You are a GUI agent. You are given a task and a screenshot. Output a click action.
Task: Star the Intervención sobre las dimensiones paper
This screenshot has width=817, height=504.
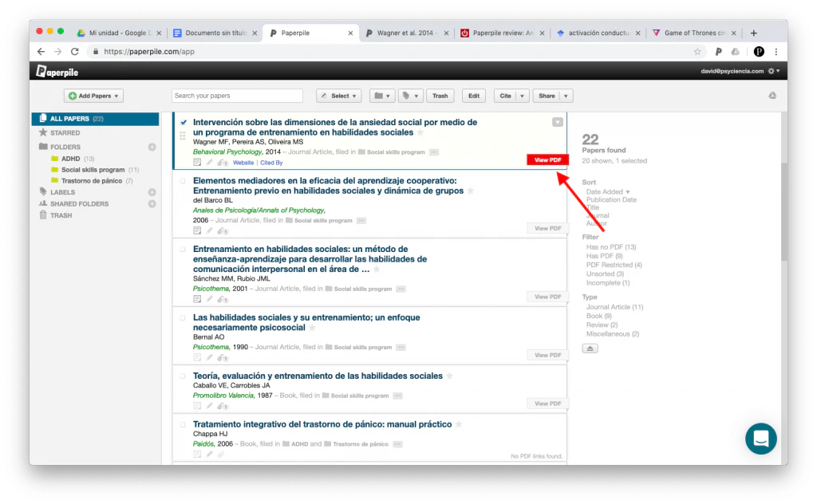click(420, 132)
